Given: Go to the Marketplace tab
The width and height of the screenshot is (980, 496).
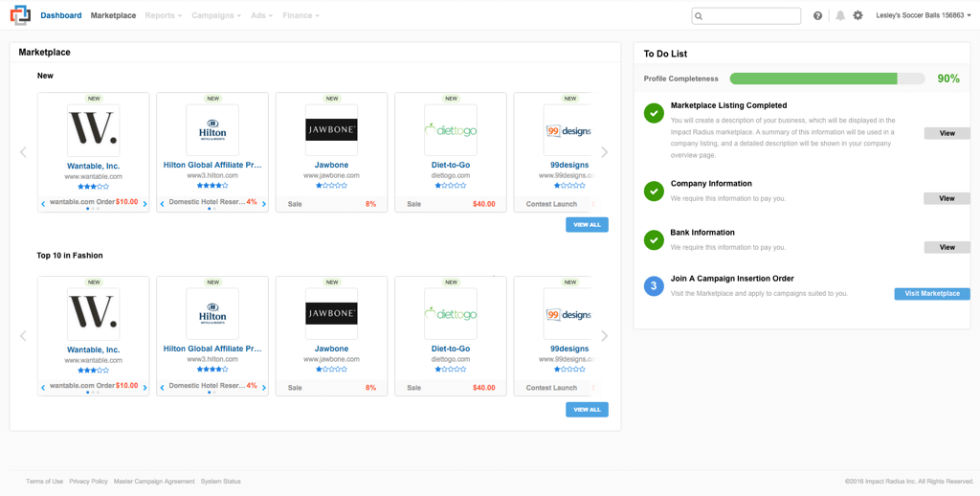Looking at the screenshot, I should coord(113,16).
